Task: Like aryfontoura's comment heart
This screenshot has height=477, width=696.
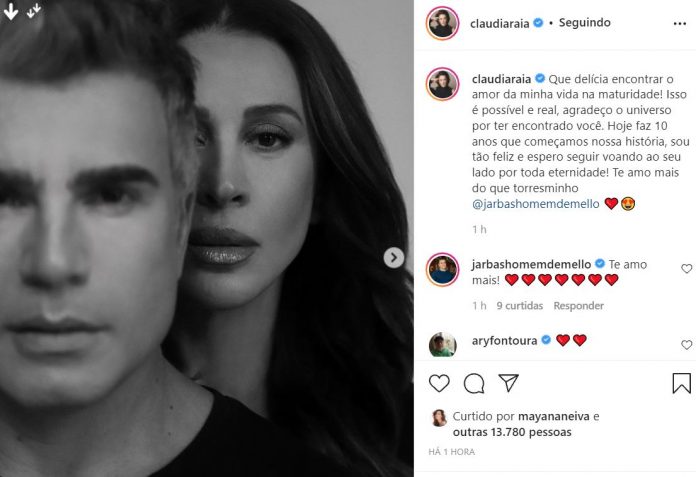Action: 686,345
